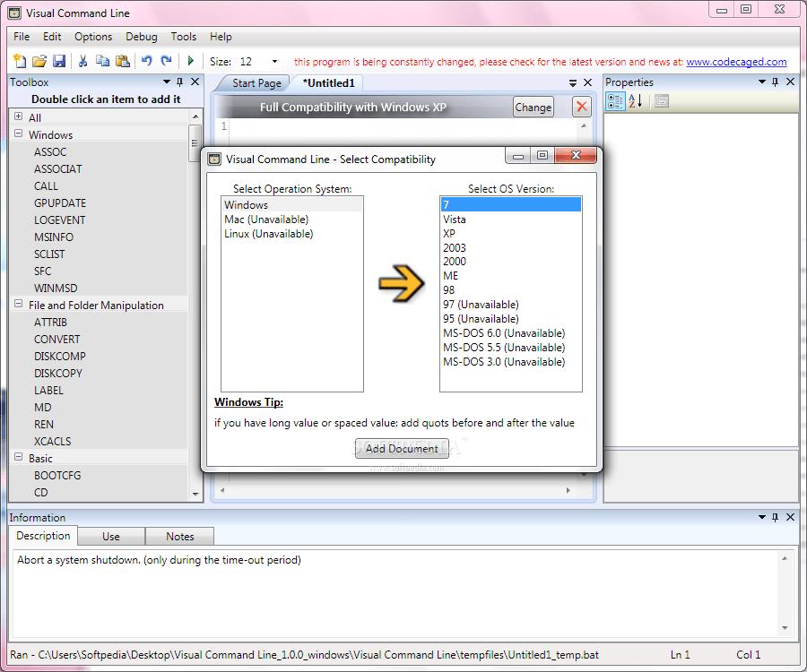Viewport: 807px width, 672px height.
Task: Click the Alphabetical sort icon in Properties
Action: [636, 101]
